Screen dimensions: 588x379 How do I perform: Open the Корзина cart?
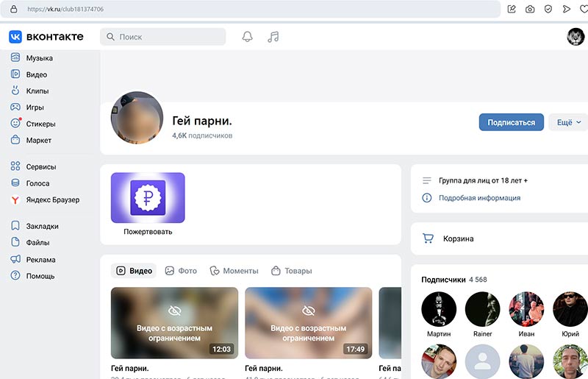458,238
